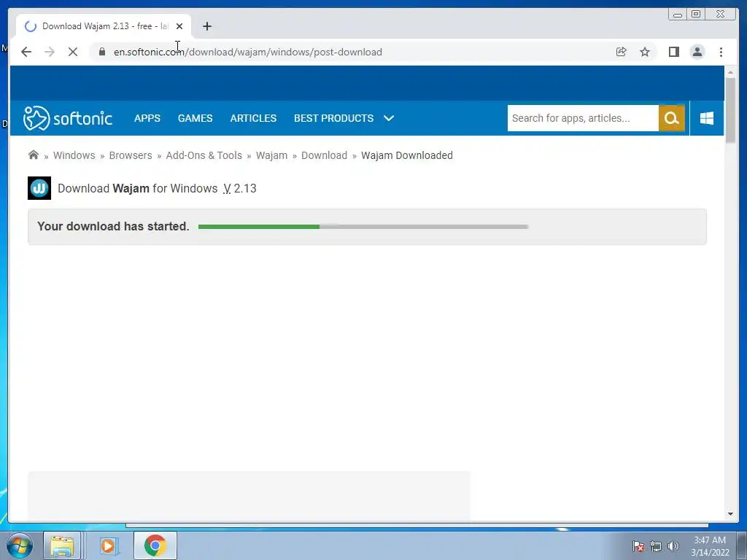The height and width of the screenshot is (560, 747).
Task: Click the taskbar clock showing 3:47 AM
Action: click(x=710, y=546)
